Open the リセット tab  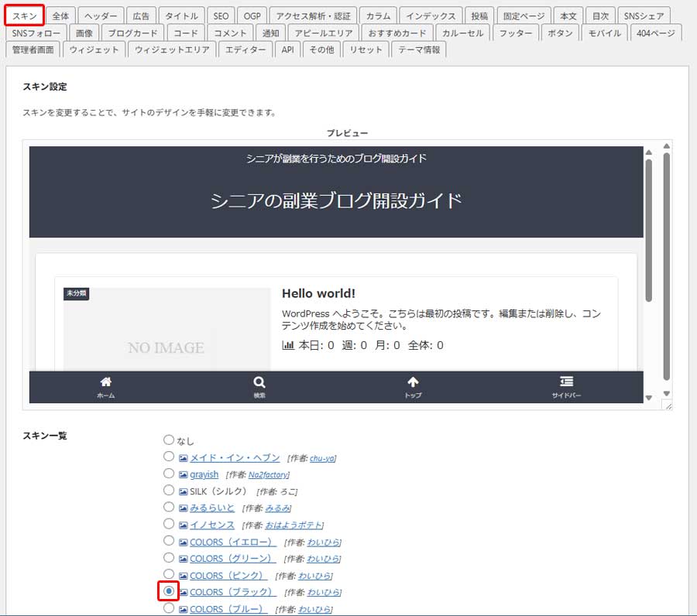point(366,49)
